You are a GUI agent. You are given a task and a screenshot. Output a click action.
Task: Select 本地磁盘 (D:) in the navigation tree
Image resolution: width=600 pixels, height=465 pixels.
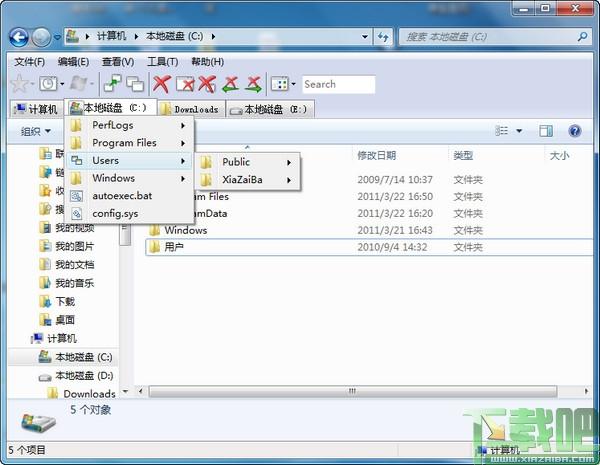76,376
